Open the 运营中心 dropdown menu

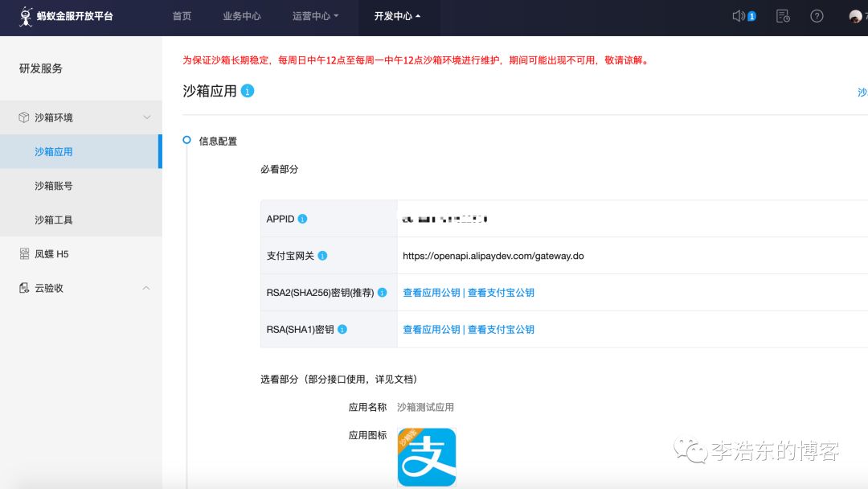click(316, 16)
